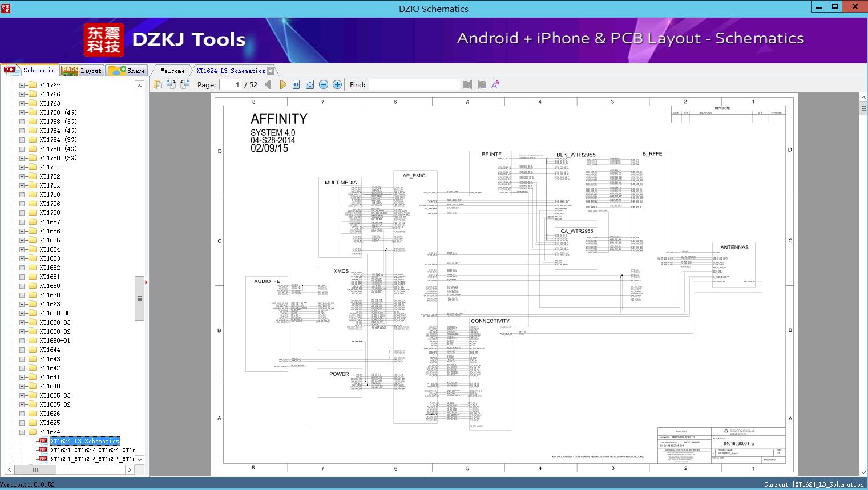Click the zoom out minus icon
868x490 pixels.
point(324,84)
